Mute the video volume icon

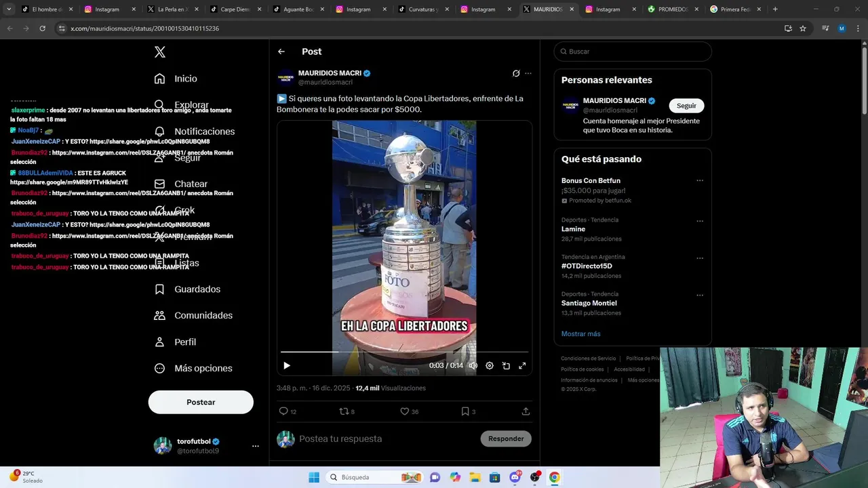473,365
